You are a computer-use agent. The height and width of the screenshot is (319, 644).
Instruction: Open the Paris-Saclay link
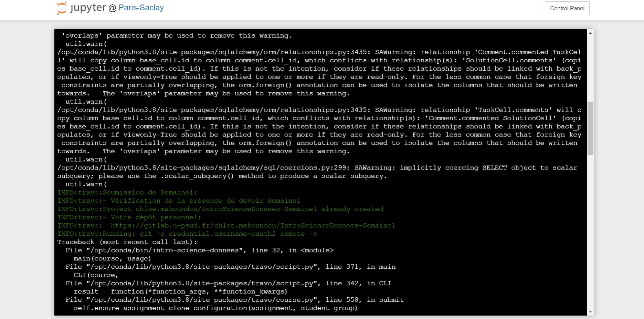(x=141, y=8)
